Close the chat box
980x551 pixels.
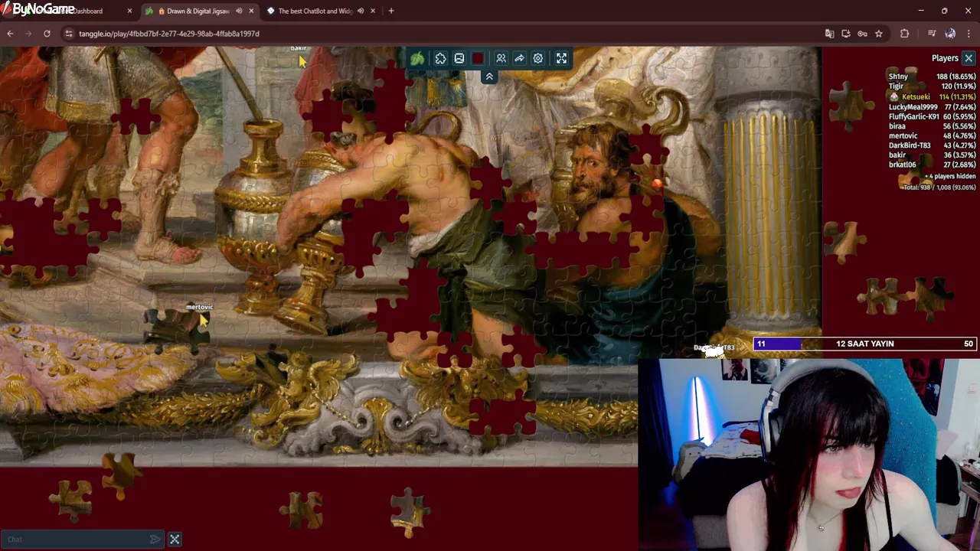tap(175, 540)
